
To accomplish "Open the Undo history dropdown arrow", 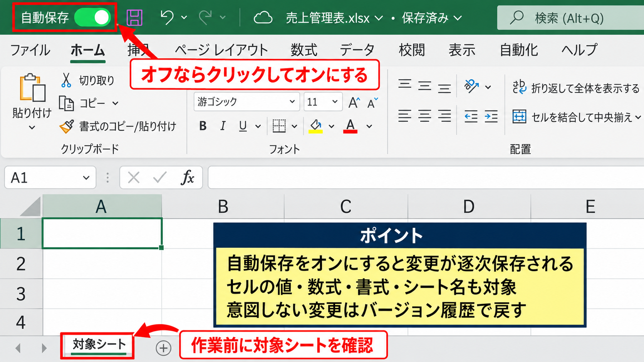I will point(184,18).
